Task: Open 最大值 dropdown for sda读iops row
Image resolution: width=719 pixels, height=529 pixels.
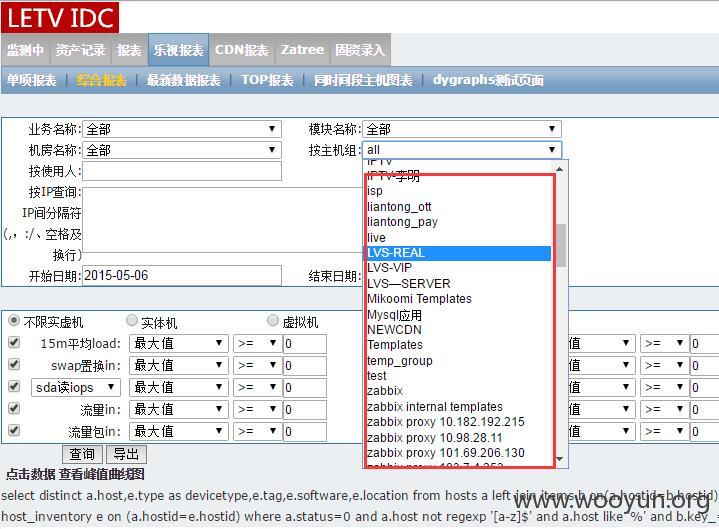Action: coord(179,387)
